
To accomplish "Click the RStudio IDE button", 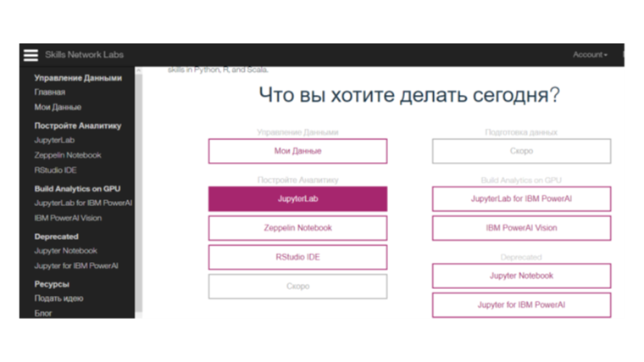I will (x=297, y=257).
